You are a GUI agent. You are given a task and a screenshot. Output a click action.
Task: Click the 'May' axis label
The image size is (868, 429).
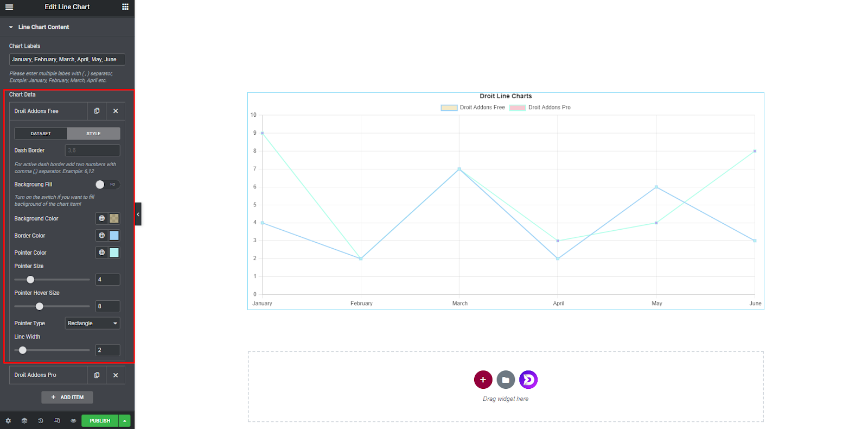(x=657, y=304)
